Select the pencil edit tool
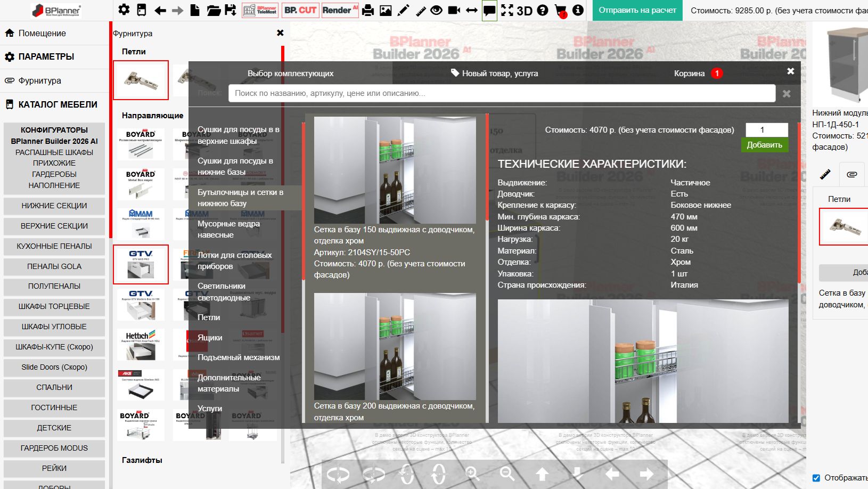 [x=403, y=10]
